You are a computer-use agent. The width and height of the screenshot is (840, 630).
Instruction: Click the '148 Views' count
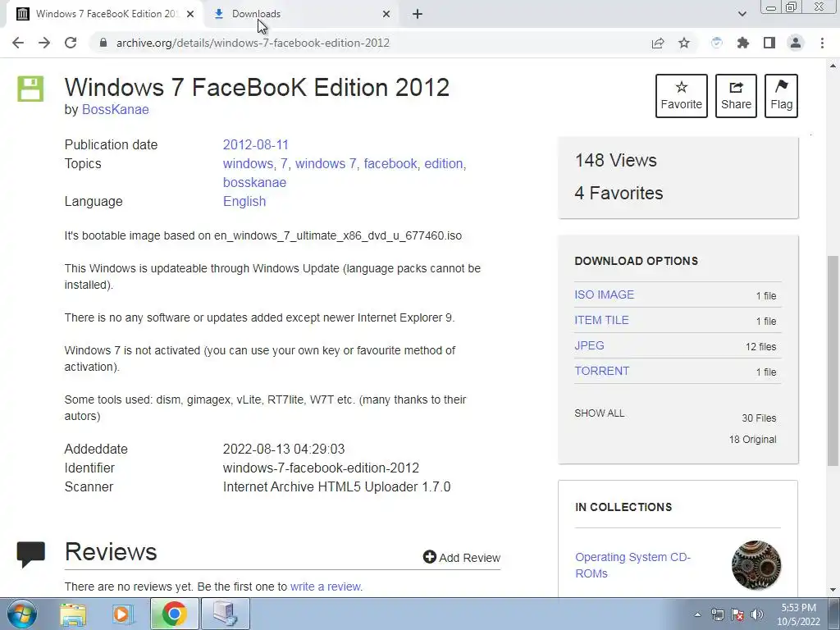click(615, 160)
